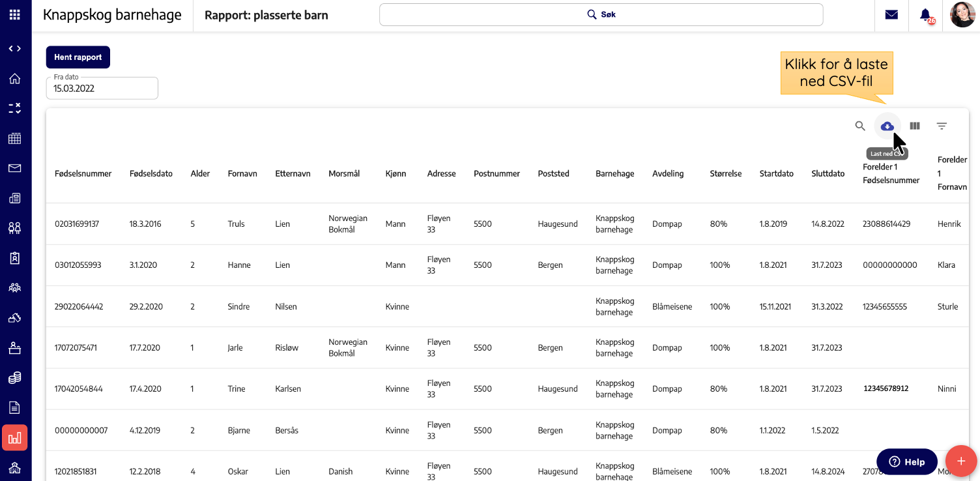Click the envelope messages icon in header
The width and height of the screenshot is (980, 481).
pyautogui.click(x=891, y=14)
